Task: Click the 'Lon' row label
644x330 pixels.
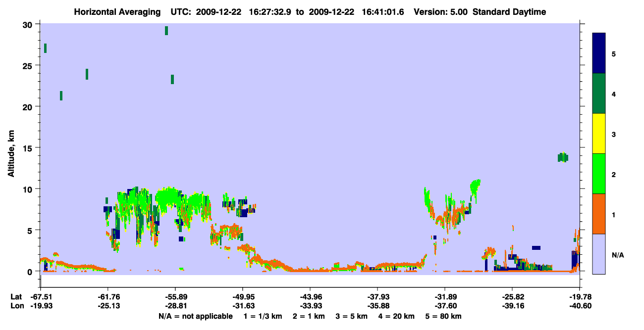Action: 17,306
